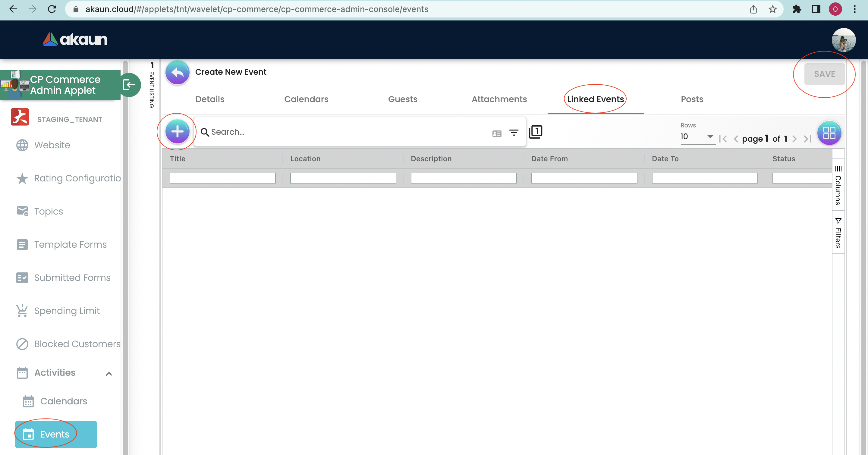Click the SAVE button
The width and height of the screenshot is (868, 455).
(824, 74)
